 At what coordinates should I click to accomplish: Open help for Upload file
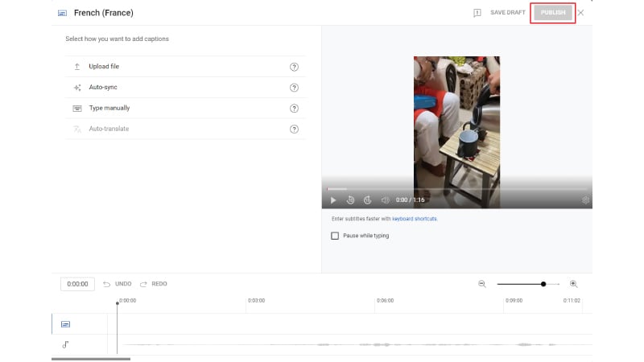(x=294, y=67)
